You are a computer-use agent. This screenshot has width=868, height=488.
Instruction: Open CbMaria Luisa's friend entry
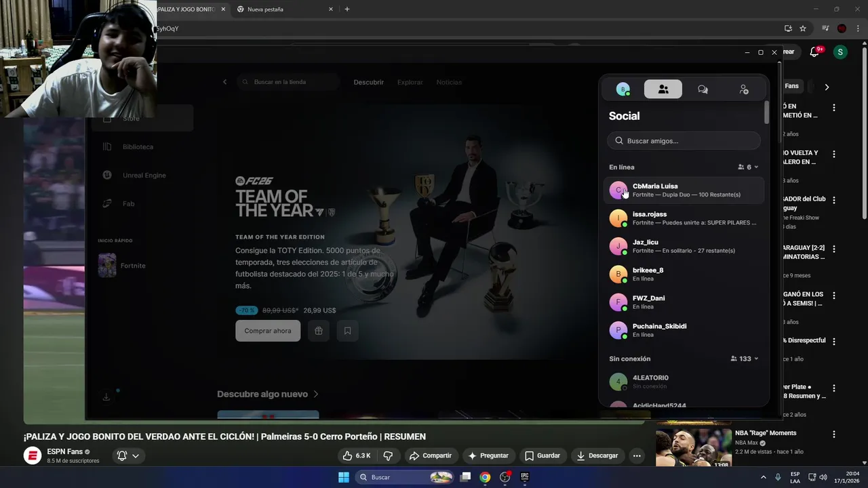pyautogui.click(x=684, y=190)
